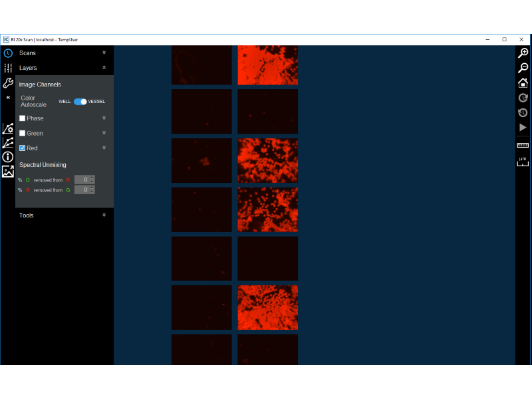The height and width of the screenshot is (399, 532).
Task: Click the Color Autoscale label
Action: point(34,102)
